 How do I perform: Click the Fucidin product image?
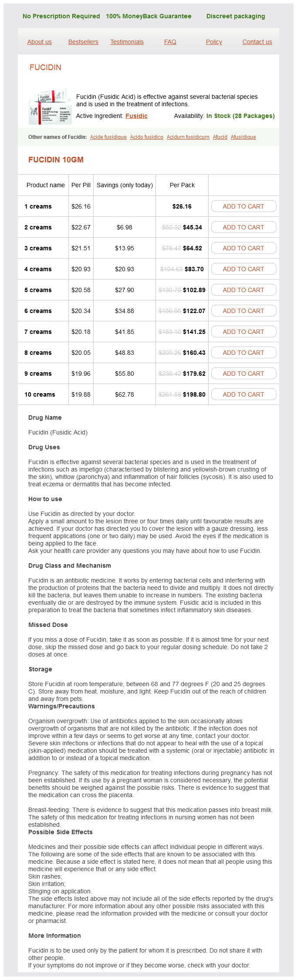click(x=50, y=106)
